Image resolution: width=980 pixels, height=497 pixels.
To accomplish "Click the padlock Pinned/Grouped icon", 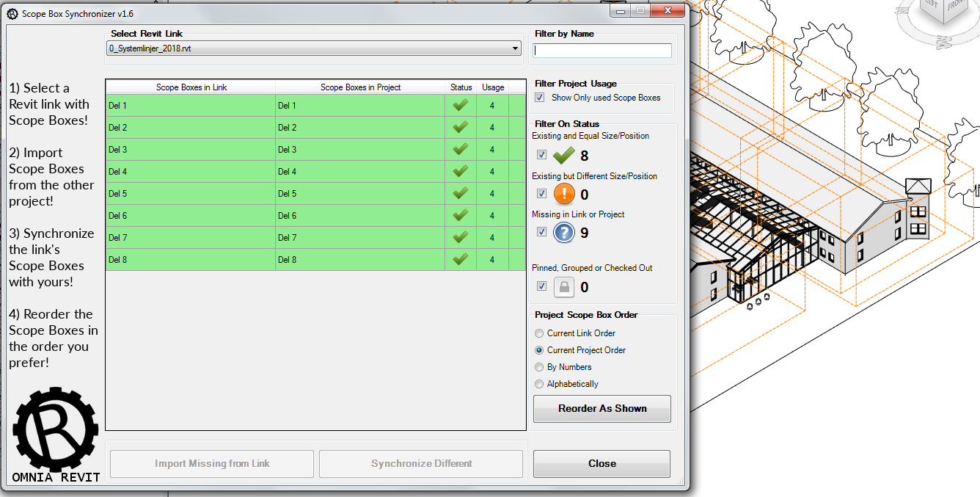I will click(563, 286).
